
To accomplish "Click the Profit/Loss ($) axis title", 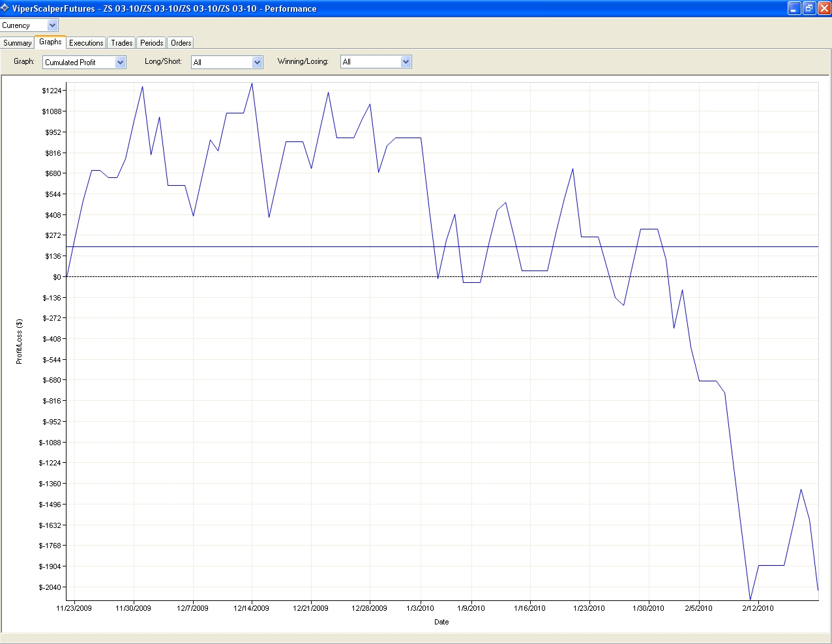I will 20,342.
